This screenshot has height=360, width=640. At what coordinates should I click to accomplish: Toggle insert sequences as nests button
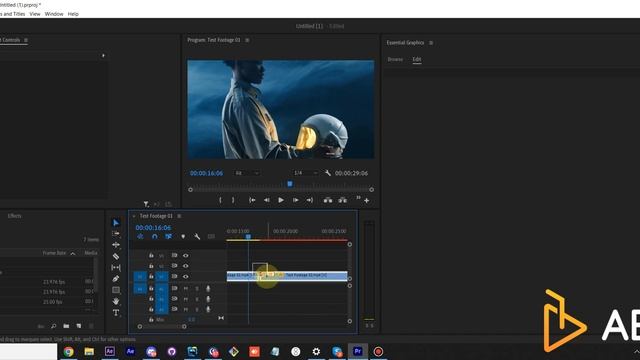[140, 237]
